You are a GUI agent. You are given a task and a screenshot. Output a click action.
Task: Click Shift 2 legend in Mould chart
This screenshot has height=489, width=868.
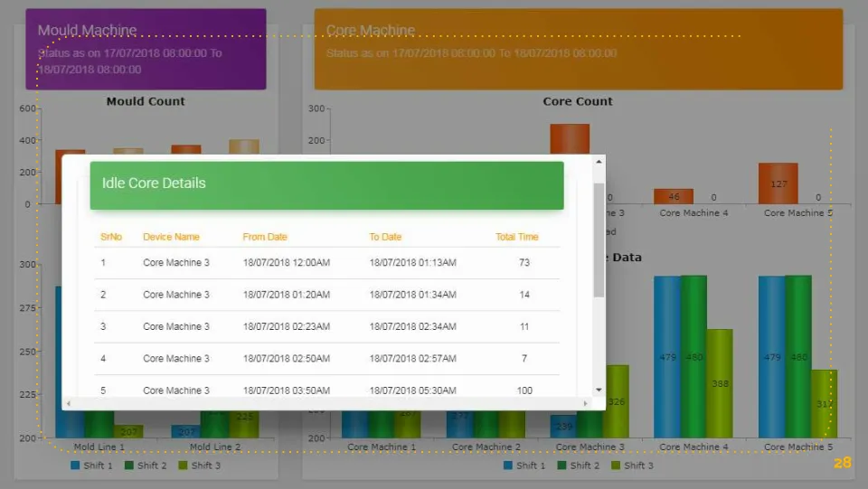pyautogui.click(x=146, y=465)
